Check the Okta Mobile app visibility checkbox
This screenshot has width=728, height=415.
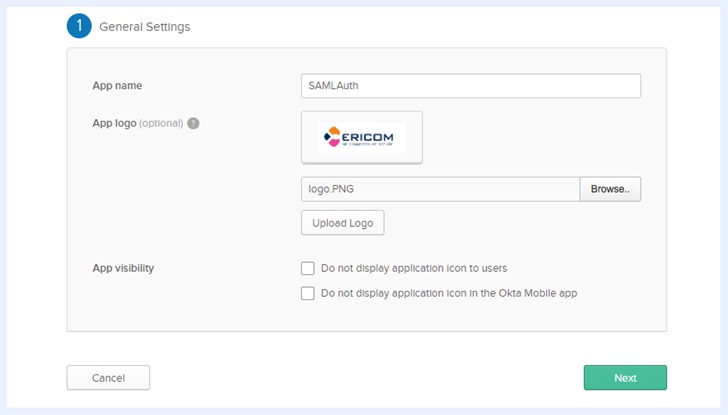pyautogui.click(x=308, y=294)
